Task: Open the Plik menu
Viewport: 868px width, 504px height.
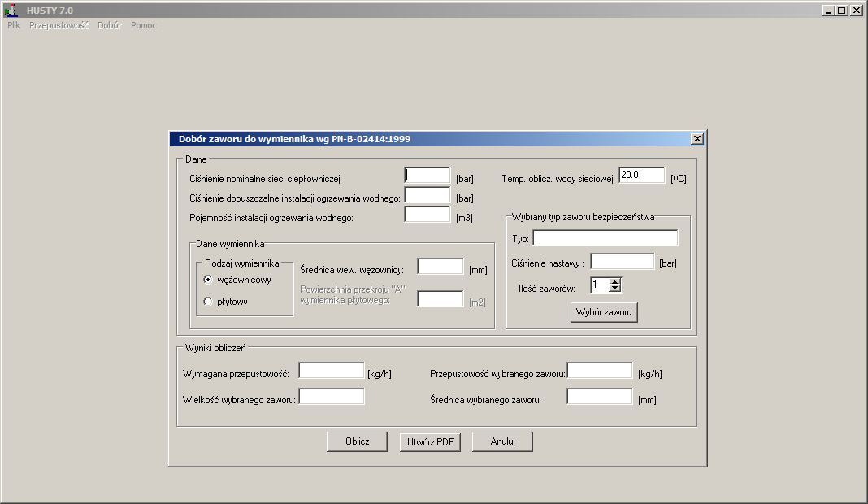Action: (13, 25)
